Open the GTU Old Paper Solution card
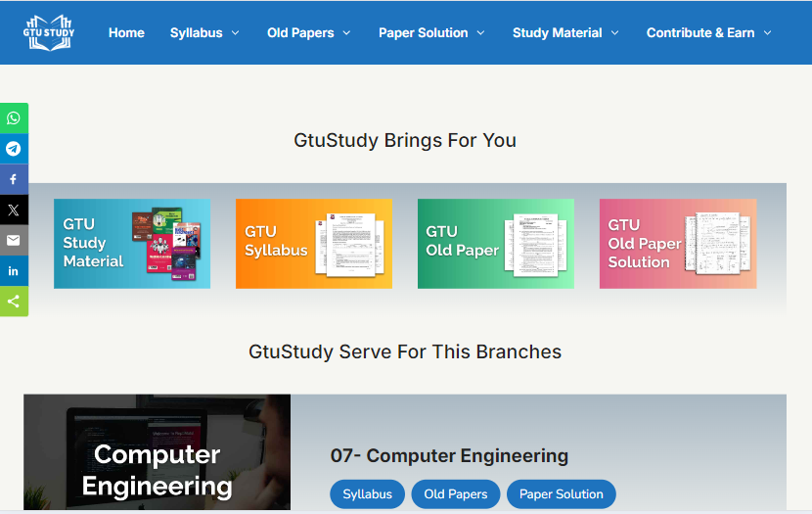 tap(678, 244)
